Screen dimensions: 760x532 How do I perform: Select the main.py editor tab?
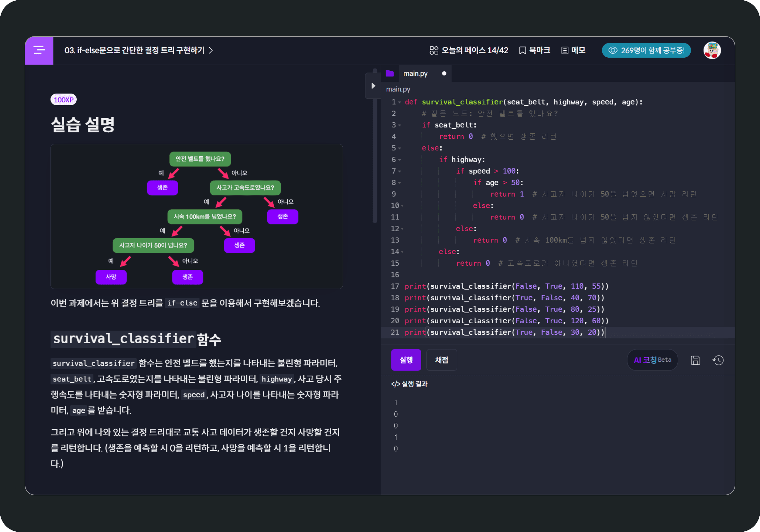[x=415, y=73]
